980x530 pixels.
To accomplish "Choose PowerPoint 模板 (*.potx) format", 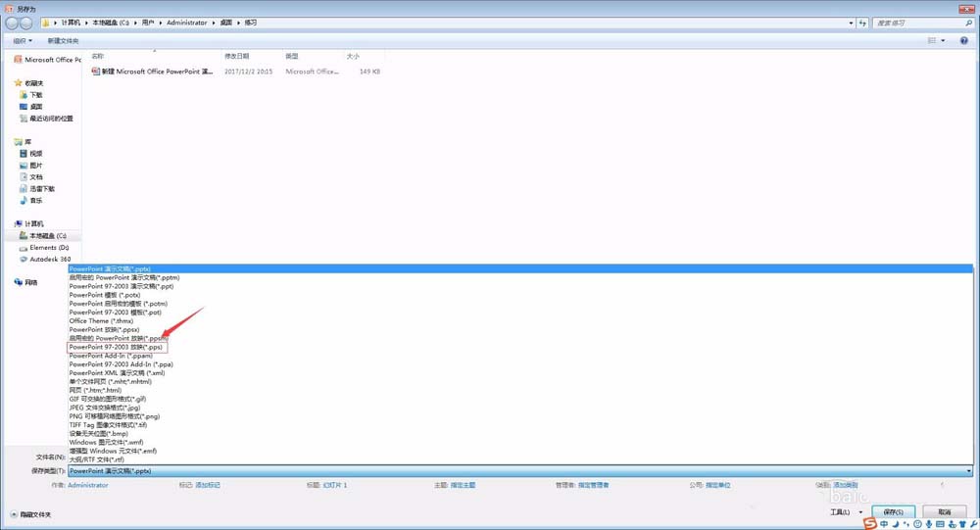I will tap(520, 295).
